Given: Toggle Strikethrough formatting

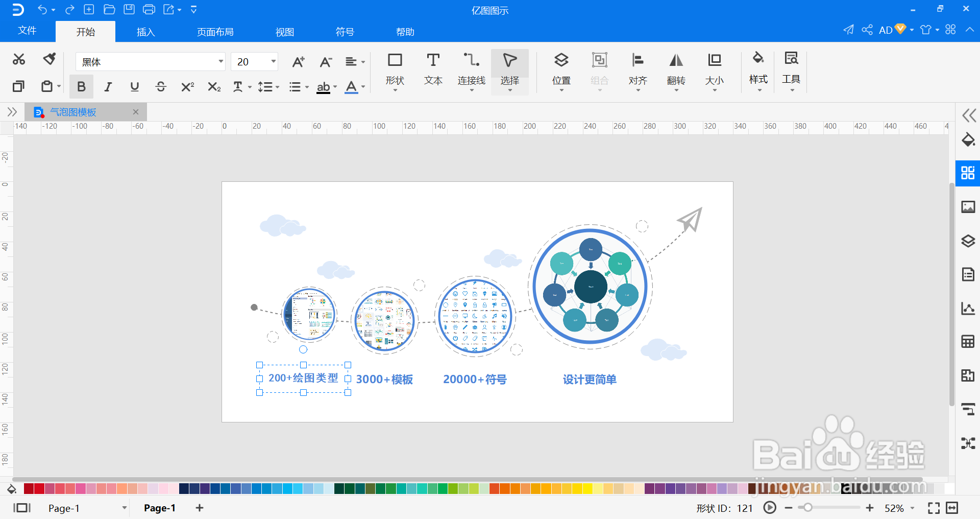Looking at the screenshot, I should click(161, 86).
